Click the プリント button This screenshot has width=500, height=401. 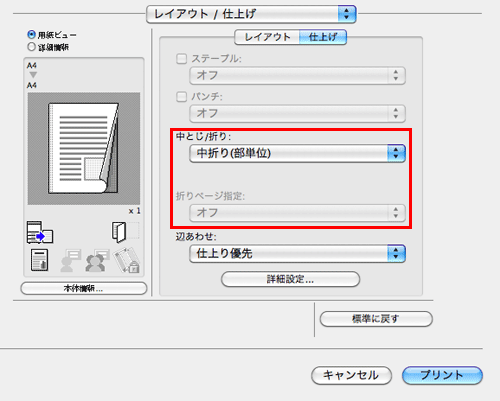pos(442,375)
